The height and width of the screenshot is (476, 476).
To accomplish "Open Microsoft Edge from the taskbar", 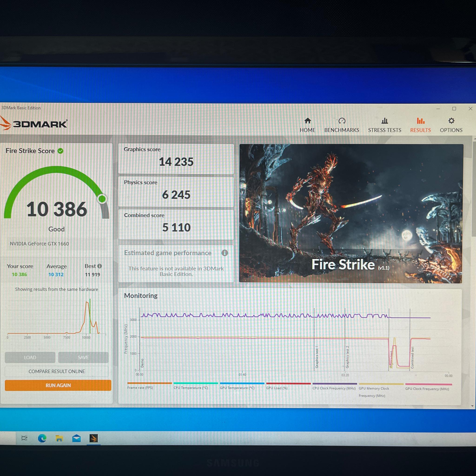I will pos(42,438).
